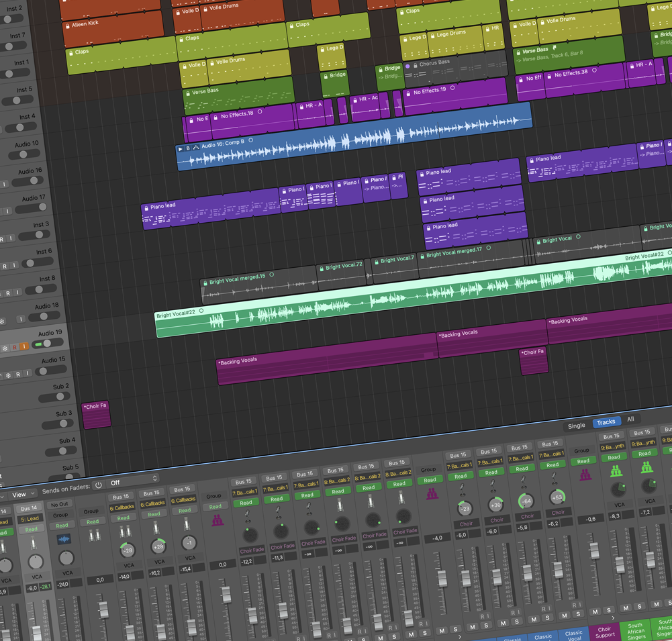The height and width of the screenshot is (641, 672).
Task: Switch mixer to the All tab
Action: (631, 419)
